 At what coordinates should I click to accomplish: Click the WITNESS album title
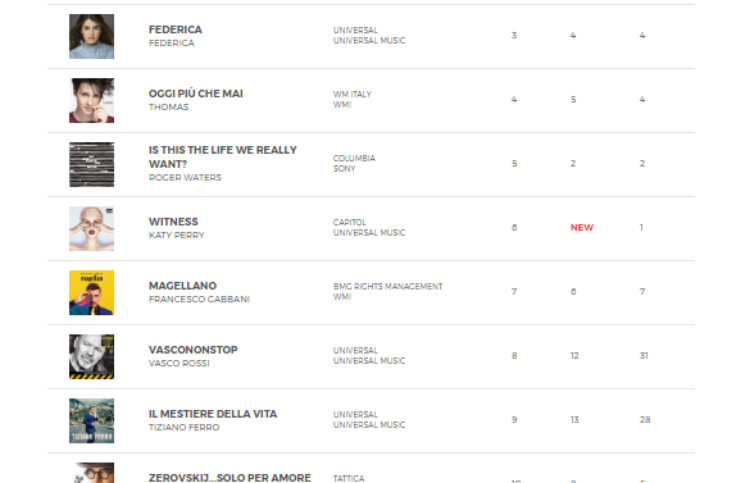point(173,222)
